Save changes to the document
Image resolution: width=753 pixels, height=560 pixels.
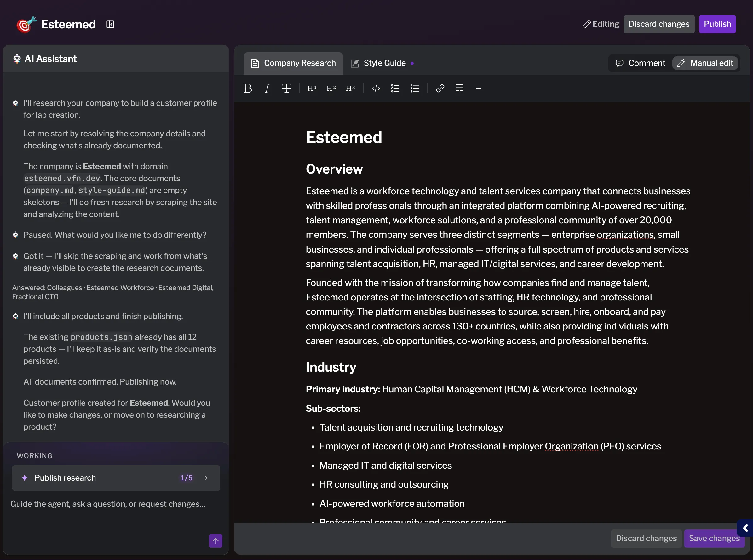point(714,539)
